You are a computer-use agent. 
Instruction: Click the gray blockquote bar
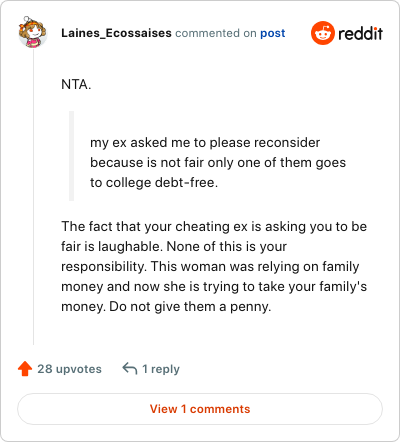[71, 156]
